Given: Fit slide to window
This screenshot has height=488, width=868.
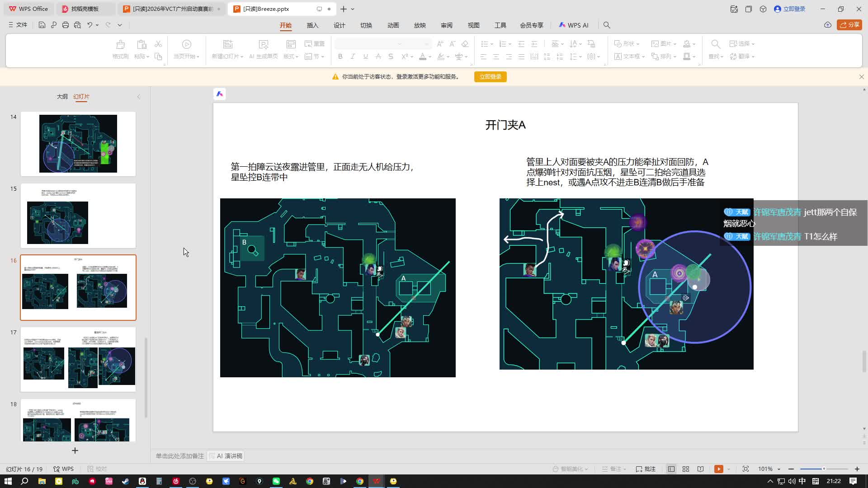Looking at the screenshot, I should (745, 469).
